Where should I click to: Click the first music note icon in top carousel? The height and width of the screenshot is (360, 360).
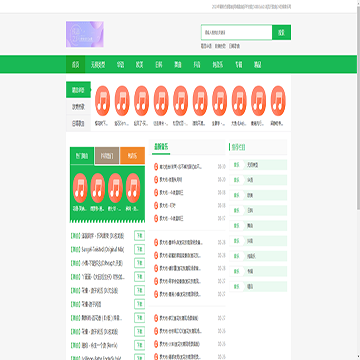tap(102, 101)
